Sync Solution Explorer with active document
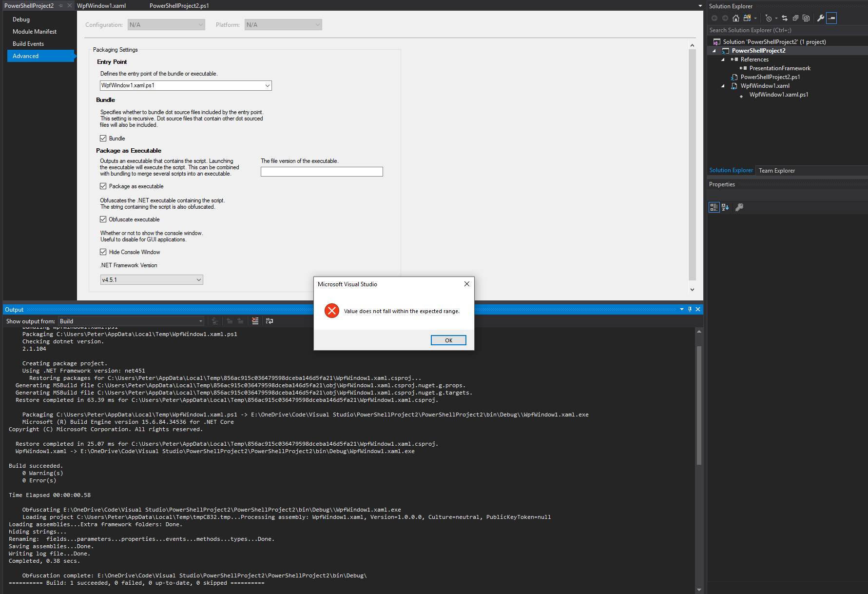The height and width of the screenshot is (594, 868). click(x=785, y=18)
